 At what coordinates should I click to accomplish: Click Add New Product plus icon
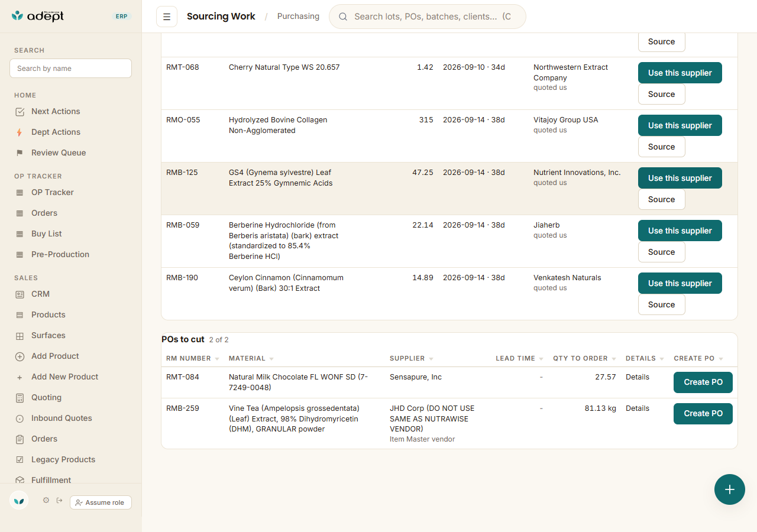pos(20,377)
